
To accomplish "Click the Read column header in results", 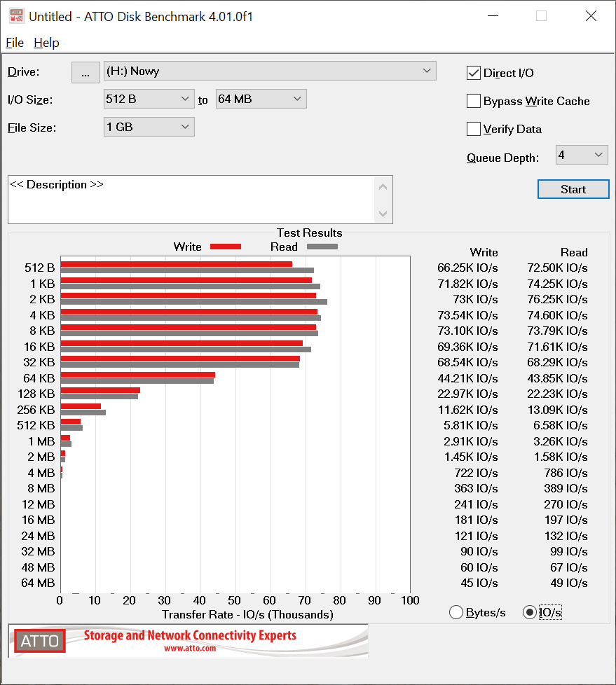I will (x=574, y=253).
